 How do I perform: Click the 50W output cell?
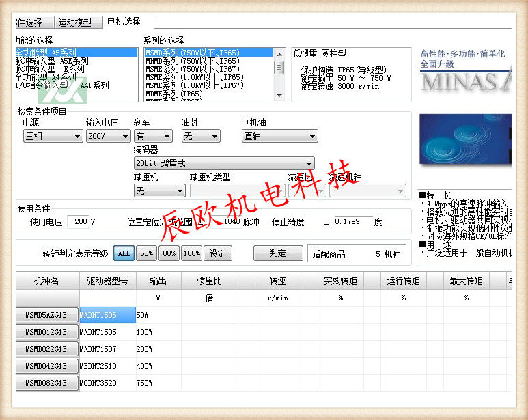158,315
